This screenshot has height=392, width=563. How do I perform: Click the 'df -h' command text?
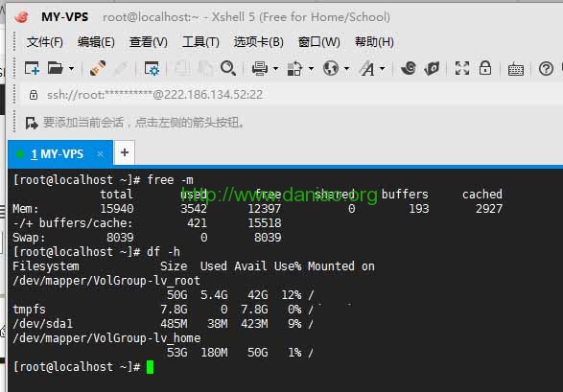[163, 252]
